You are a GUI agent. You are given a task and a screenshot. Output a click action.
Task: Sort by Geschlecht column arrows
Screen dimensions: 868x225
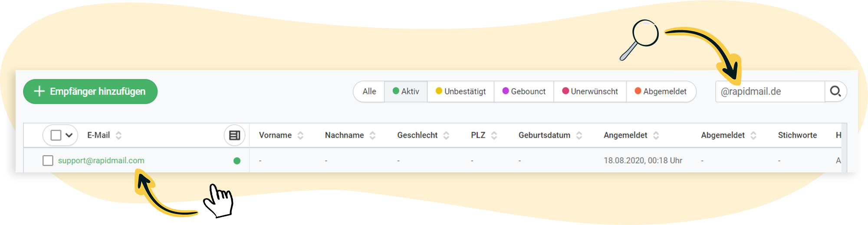point(446,136)
